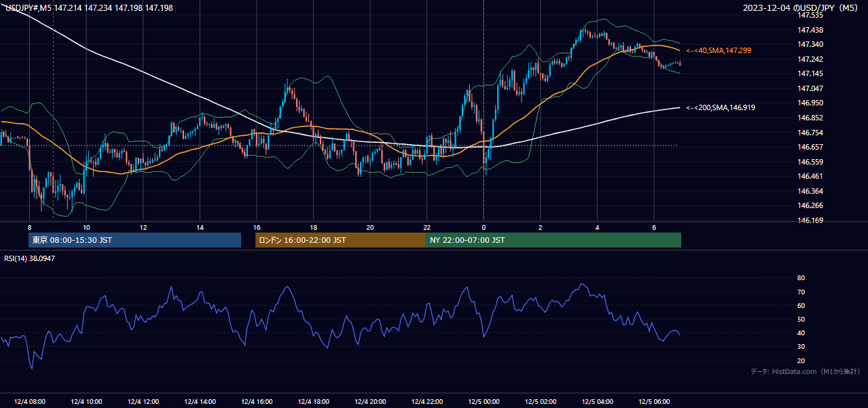Click the 12/4 20:00 time axis label
Screen dimensions: 868x408
click(369, 402)
